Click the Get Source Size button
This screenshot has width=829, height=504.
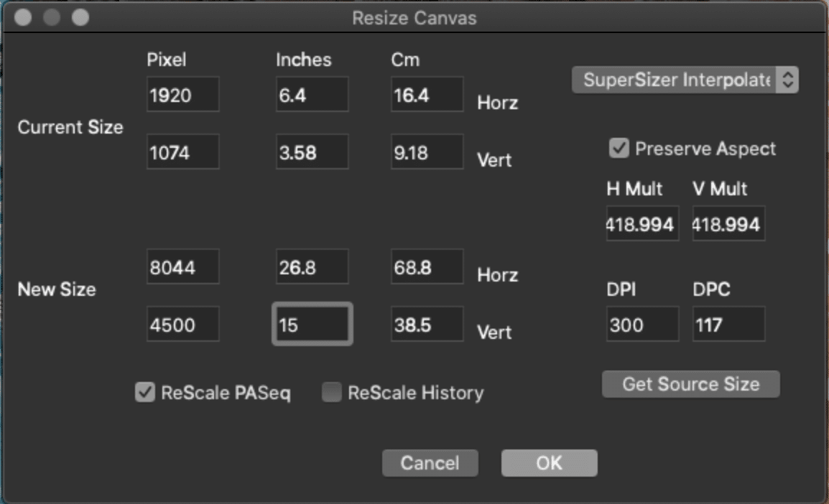(x=690, y=384)
